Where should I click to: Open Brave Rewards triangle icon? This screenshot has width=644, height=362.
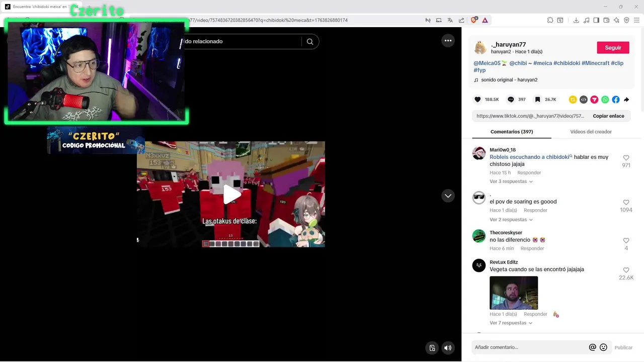[x=485, y=20]
